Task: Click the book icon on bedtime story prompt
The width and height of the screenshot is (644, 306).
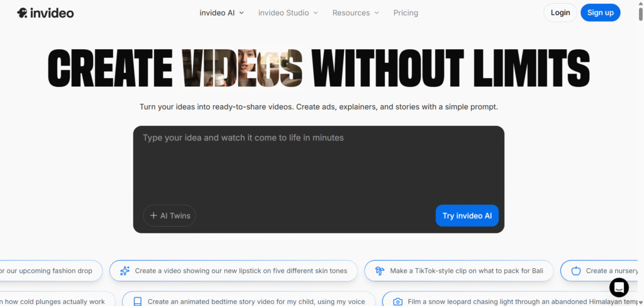Action: pos(137,302)
